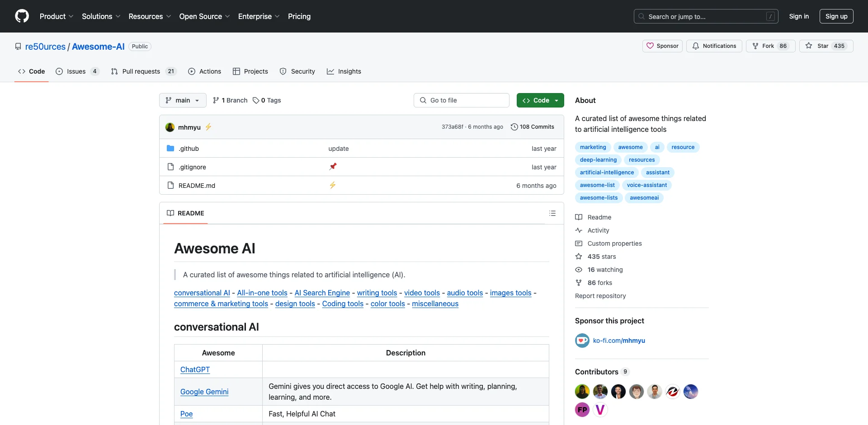Open the Awesome-AI repository link

pos(98,47)
